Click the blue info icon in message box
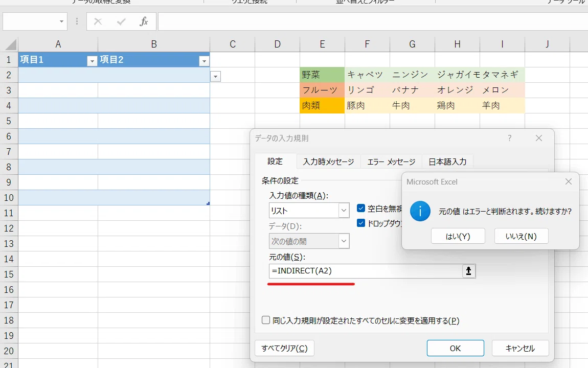The height and width of the screenshot is (368, 588). [x=420, y=212]
